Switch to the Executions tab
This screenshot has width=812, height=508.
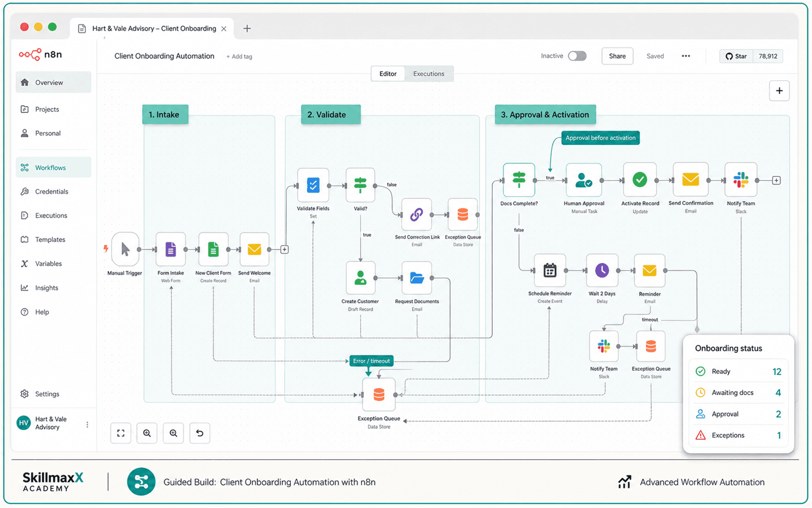(x=429, y=74)
